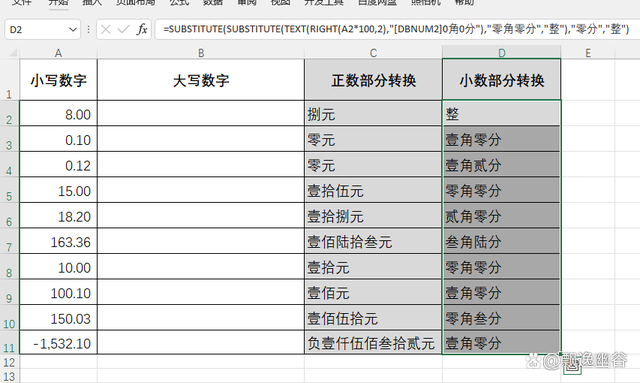Screen dimensions: 640x383
Task: Click the 壹角零分 cell in row 11
Action: (502, 343)
